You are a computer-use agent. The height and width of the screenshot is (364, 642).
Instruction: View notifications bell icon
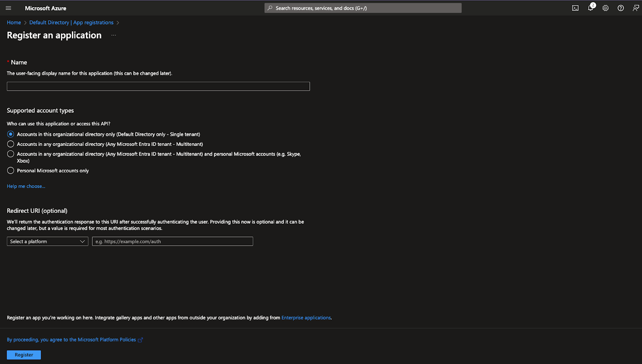point(591,8)
